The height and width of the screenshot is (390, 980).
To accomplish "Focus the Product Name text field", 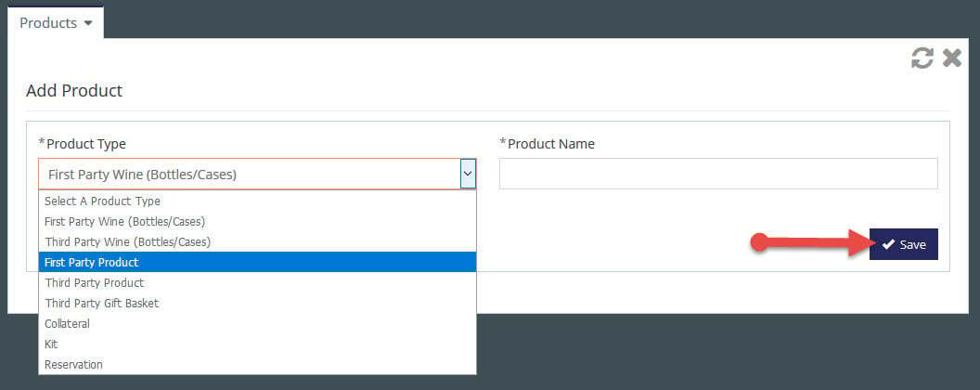I will [x=718, y=173].
